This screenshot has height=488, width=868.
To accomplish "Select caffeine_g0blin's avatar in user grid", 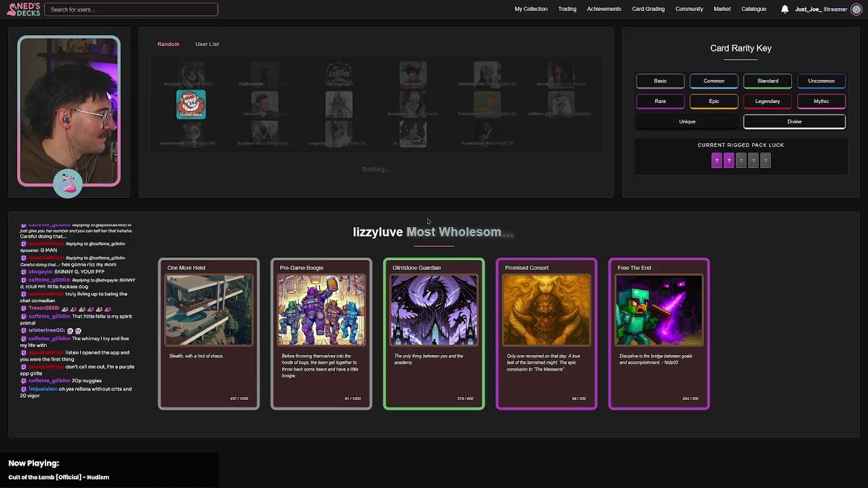I will pyautogui.click(x=561, y=103).
